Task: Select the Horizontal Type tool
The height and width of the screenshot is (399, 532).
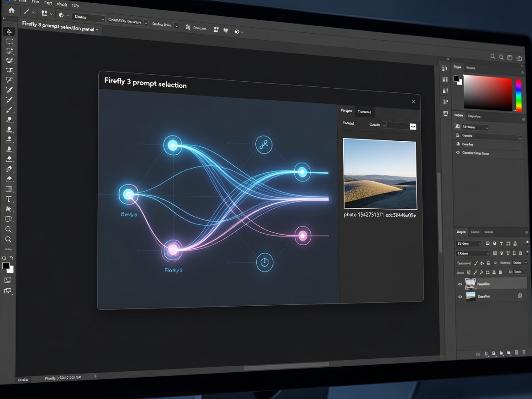Action: 9,199
